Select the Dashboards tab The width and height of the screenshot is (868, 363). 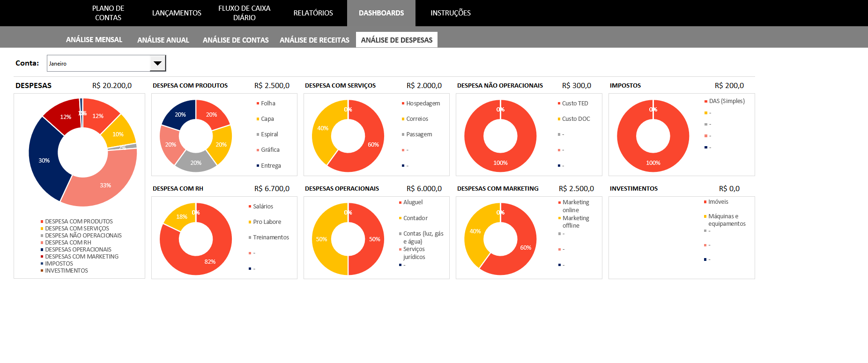point(381,13)
